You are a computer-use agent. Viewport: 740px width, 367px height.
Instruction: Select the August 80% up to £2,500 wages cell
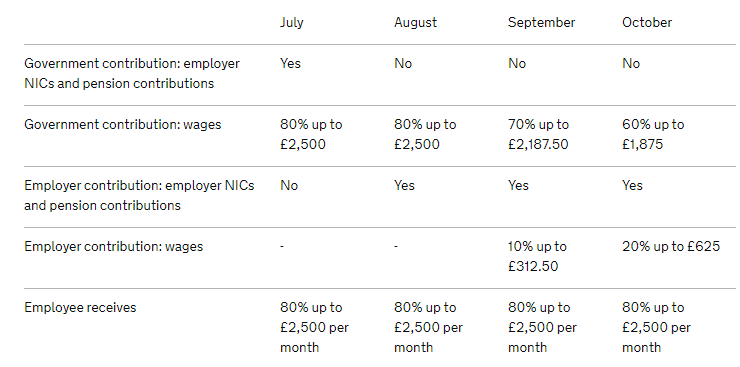point(425,134)
